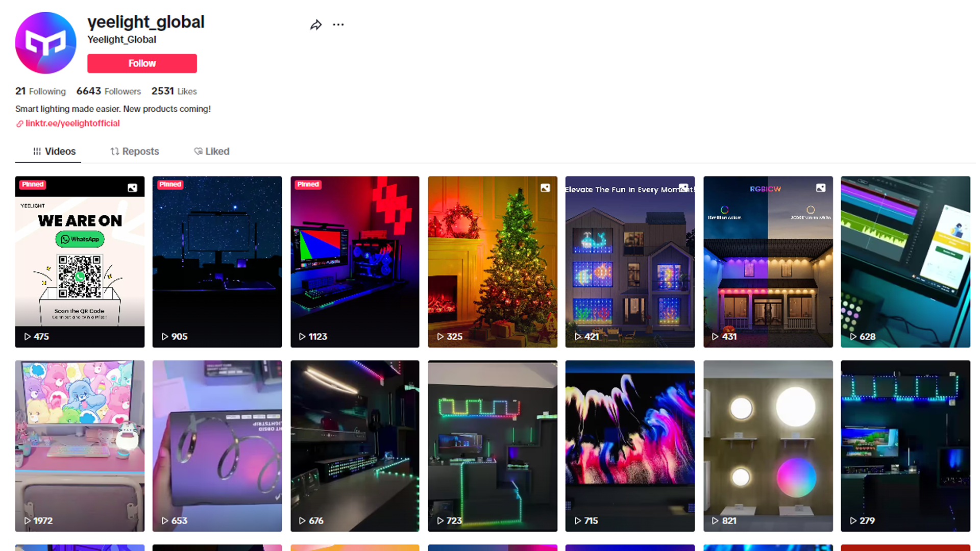Click the play icon next to 676 views

point(302,521)
